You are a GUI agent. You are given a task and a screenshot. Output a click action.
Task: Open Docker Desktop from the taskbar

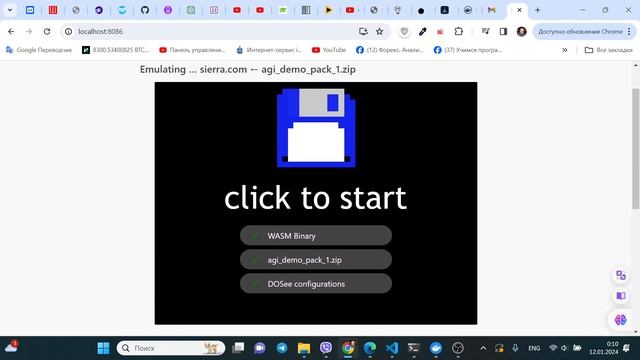(x=436, y=348)
